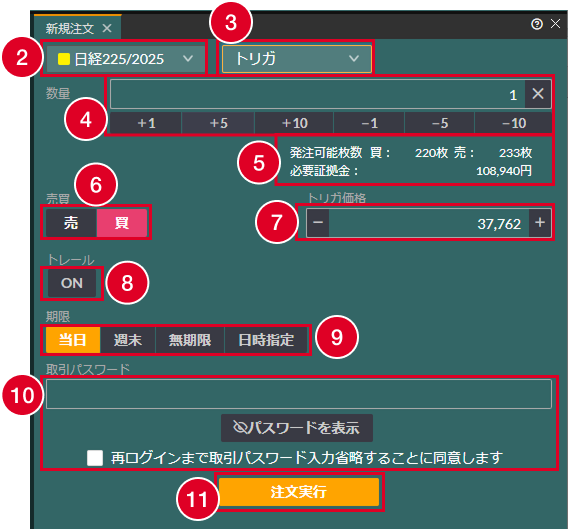Viewport: 568px width, 529px height.
Task: Choose 週末 expiration option
Action: tap(128, 340)
